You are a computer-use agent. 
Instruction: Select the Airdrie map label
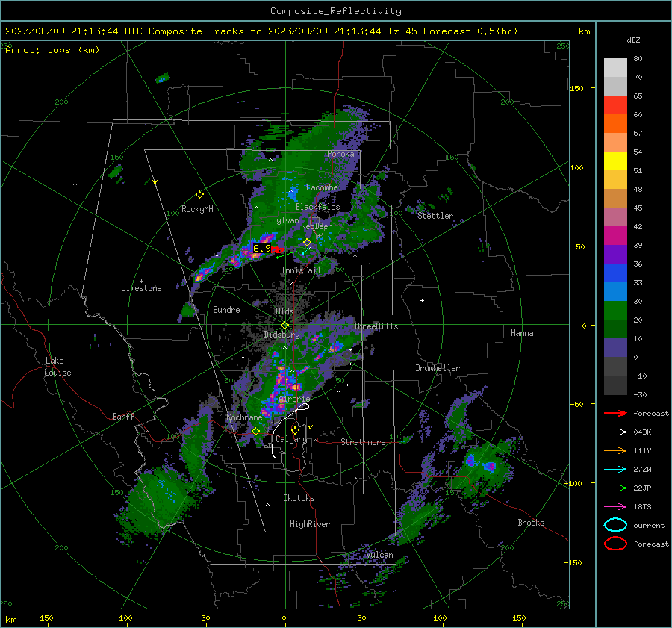(294, 399)
